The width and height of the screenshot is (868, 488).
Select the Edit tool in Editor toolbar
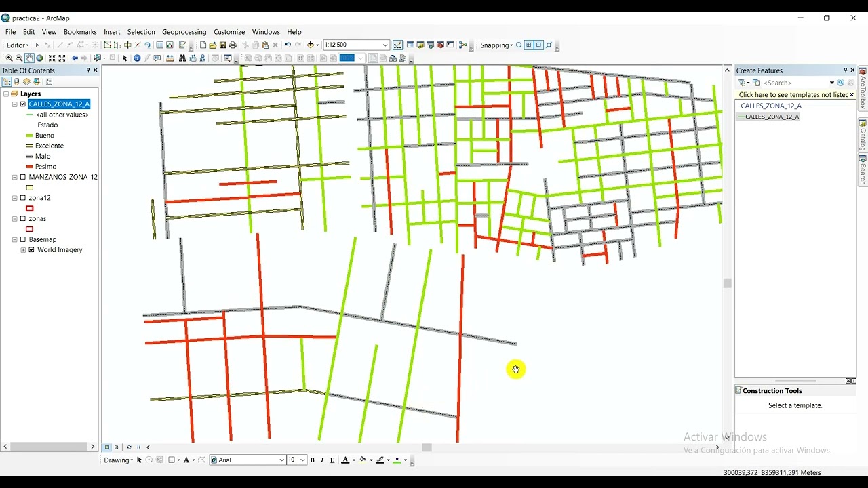tap(37, 45)
